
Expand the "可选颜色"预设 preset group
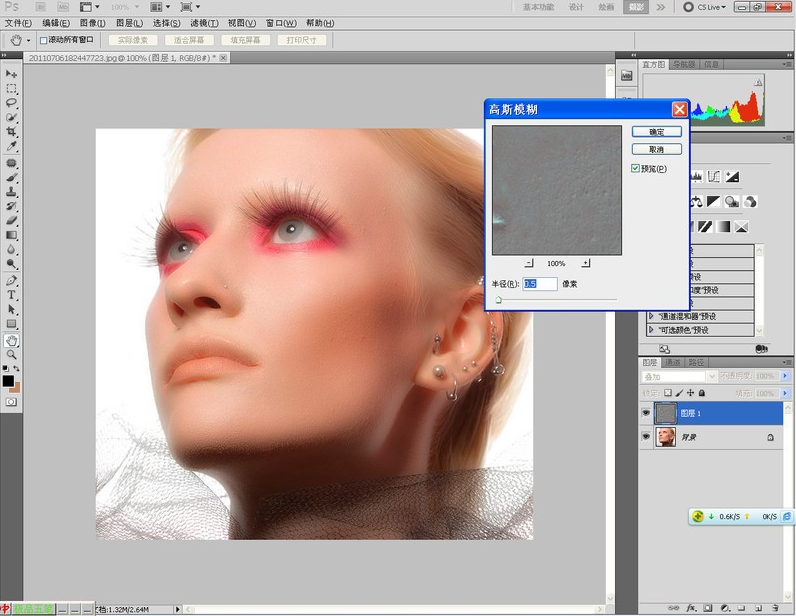pos(652,329)
